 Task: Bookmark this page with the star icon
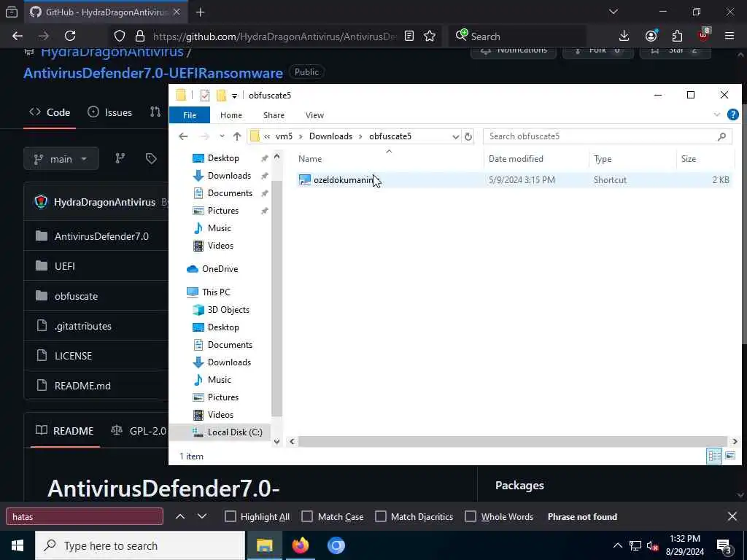(x=430, y=36)
